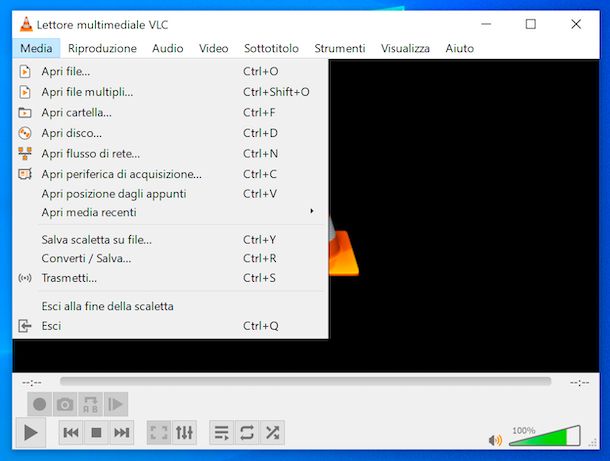The height and width of the screenshot is (461, 610).
Task: Show the playlist with the list icon
Action: click(x=222, y=432)
